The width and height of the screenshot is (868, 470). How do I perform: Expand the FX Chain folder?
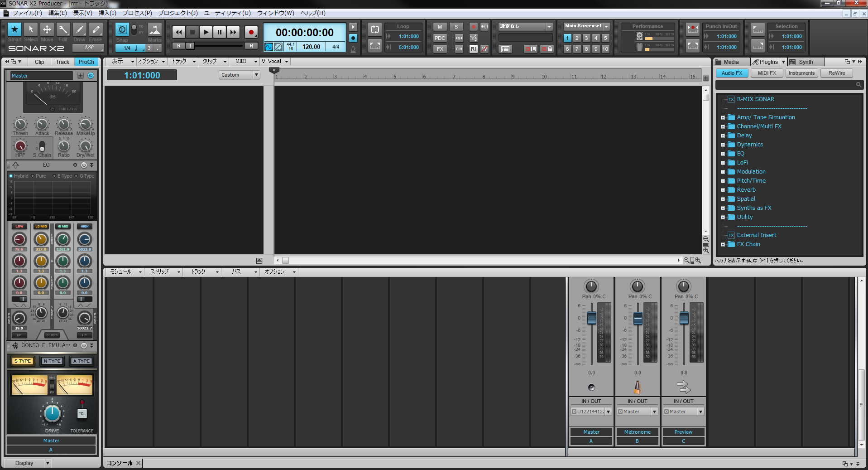click(x=723, y=244)
